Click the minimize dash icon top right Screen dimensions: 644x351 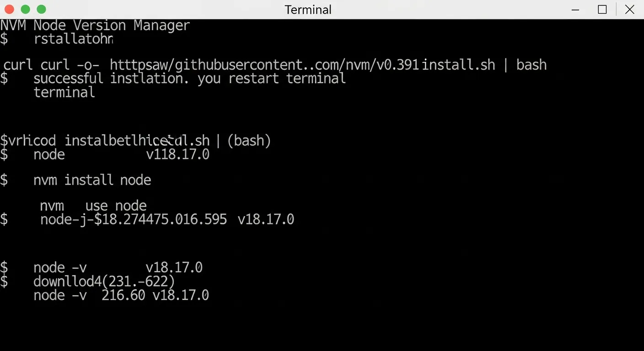575,9
